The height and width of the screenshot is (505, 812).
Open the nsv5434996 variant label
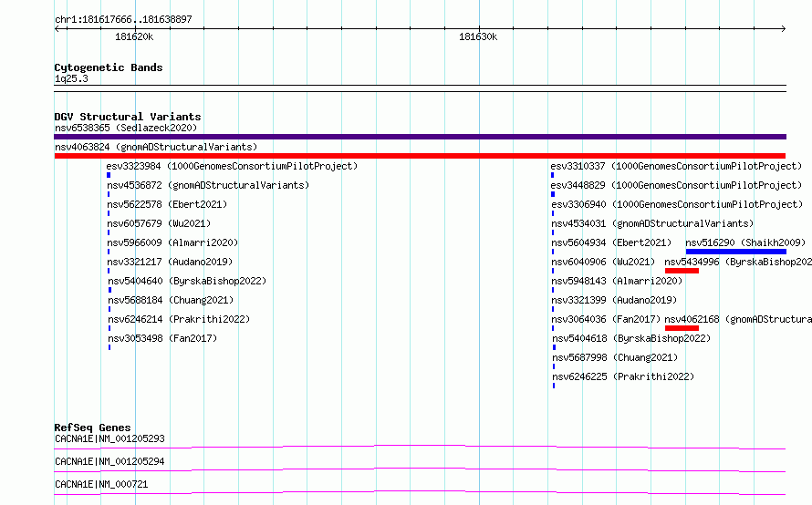coord(738,262)
